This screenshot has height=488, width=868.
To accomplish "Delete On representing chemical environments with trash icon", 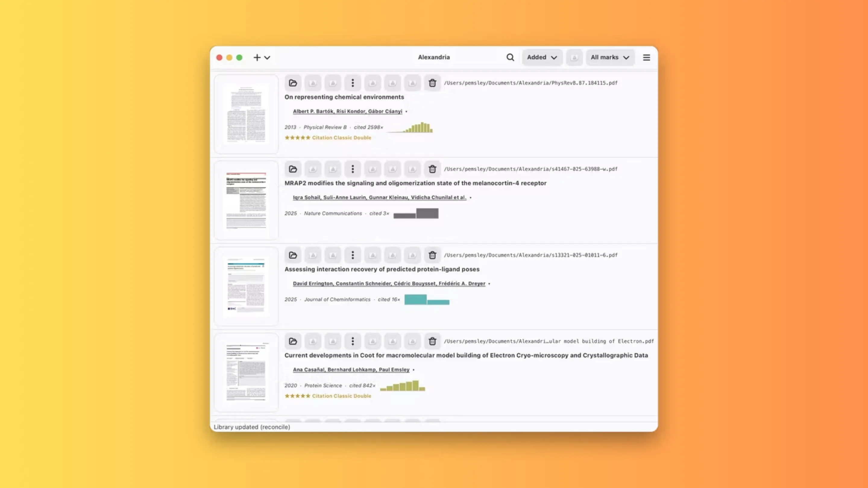I will (432, 83).
